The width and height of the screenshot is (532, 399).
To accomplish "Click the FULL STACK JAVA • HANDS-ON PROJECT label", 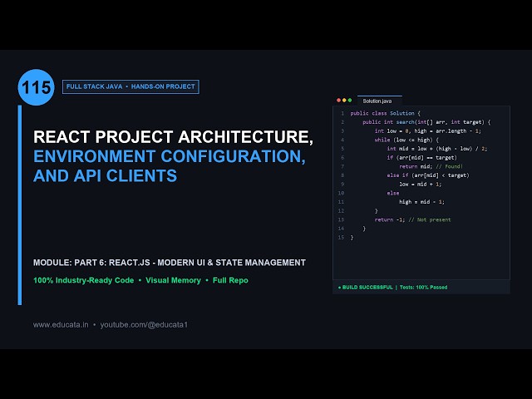I will click(131, 86).
